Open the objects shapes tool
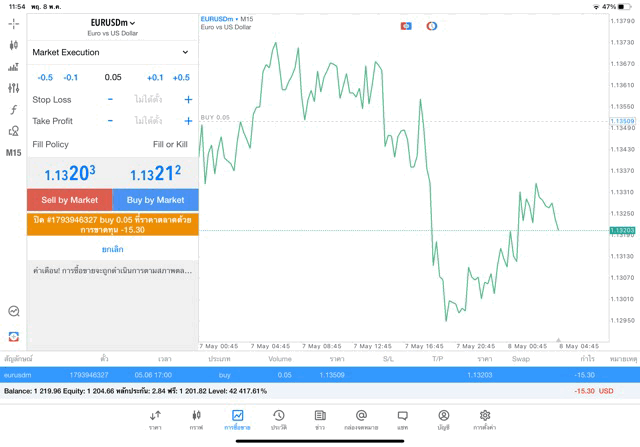Screen dimensions: 640x447 pos(13,131)
